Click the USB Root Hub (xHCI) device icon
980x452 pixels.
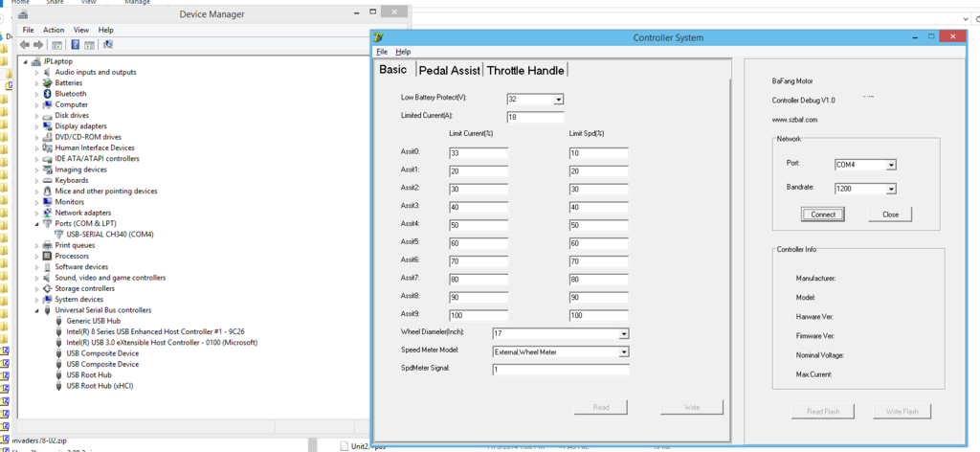point(59,386)
